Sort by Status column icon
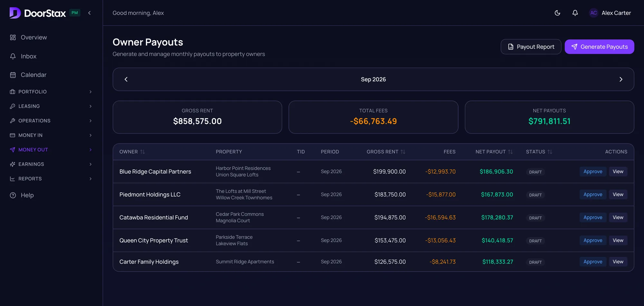Viewport: 644px width, 306px height. 550,152
